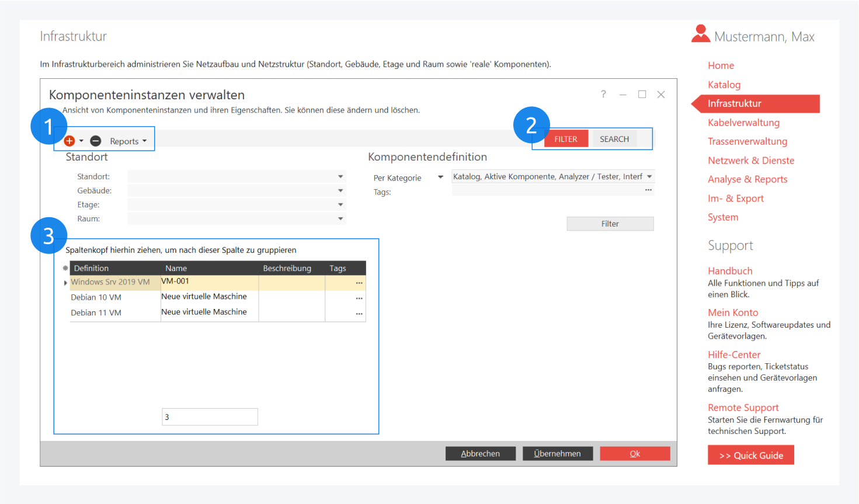Click the page number input field
The image size is (859, 504).
(210, 417)
